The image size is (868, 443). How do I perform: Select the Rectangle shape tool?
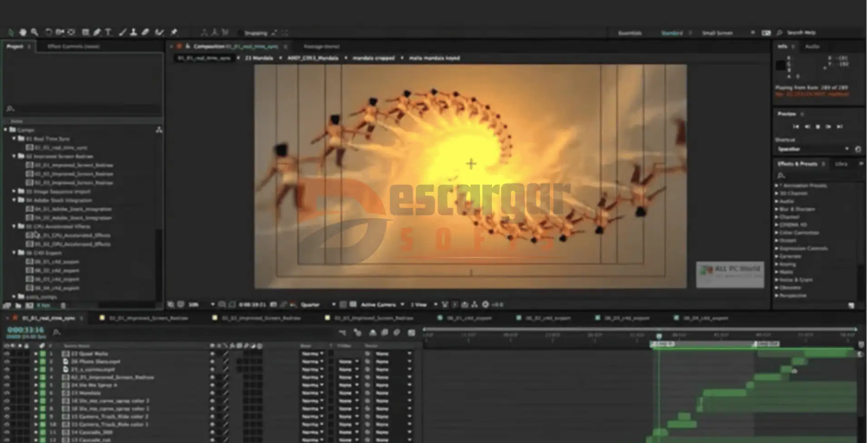tap(85, 33)
